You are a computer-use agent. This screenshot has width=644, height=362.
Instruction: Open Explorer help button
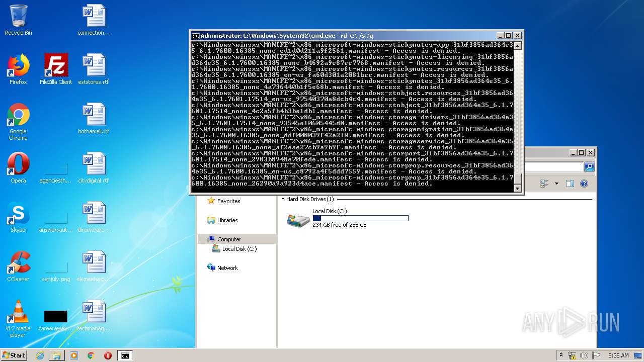pos(584,184)
